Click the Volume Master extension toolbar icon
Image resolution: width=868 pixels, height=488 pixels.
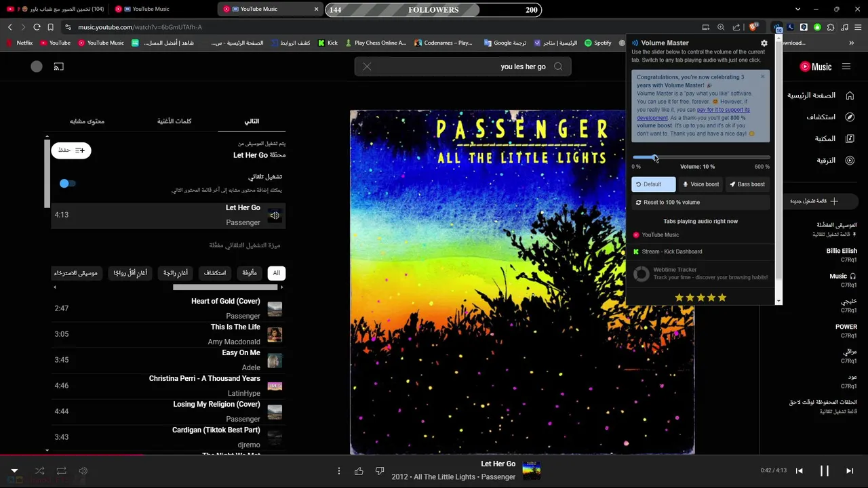pyautogui.click(x=777, y=27)
